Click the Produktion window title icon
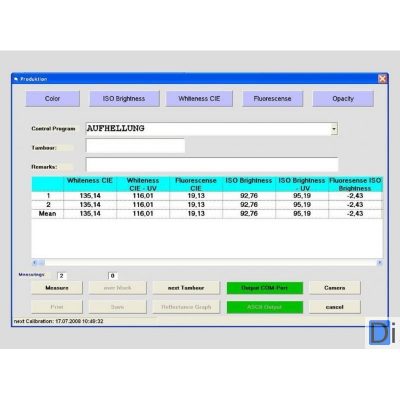Image resolution: width=400 pixels, height=400 pixels. 16,79
